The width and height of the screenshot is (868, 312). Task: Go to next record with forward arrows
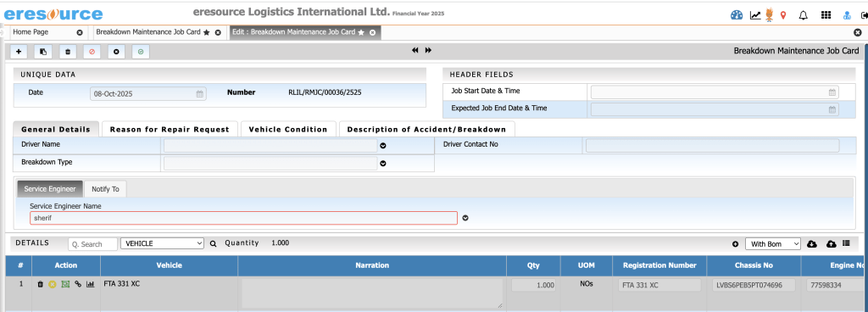coord(428,50)
